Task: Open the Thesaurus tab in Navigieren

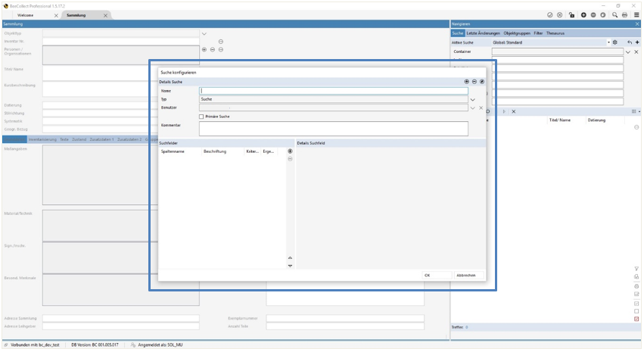Action: pyautogui.click(x=555, y=33)
